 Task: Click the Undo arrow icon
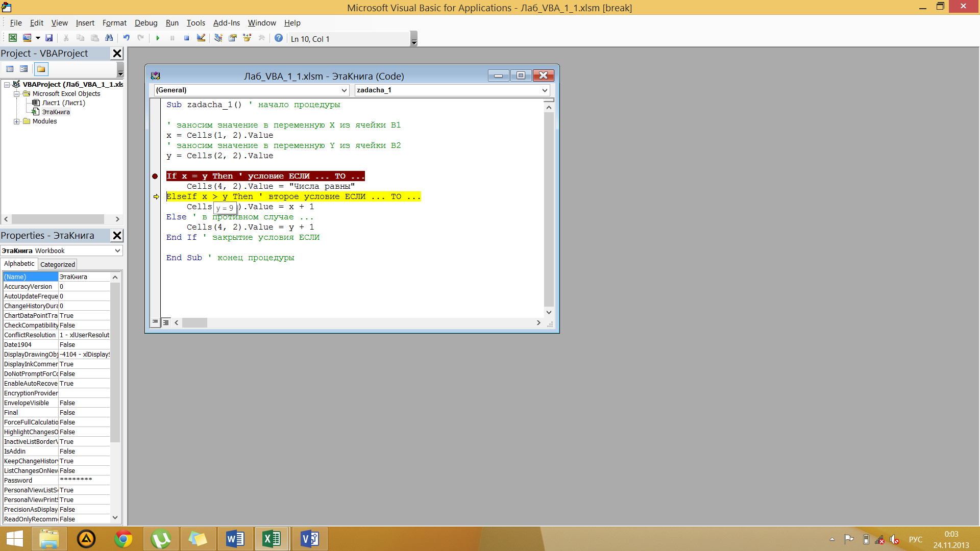tap(126, 38)
